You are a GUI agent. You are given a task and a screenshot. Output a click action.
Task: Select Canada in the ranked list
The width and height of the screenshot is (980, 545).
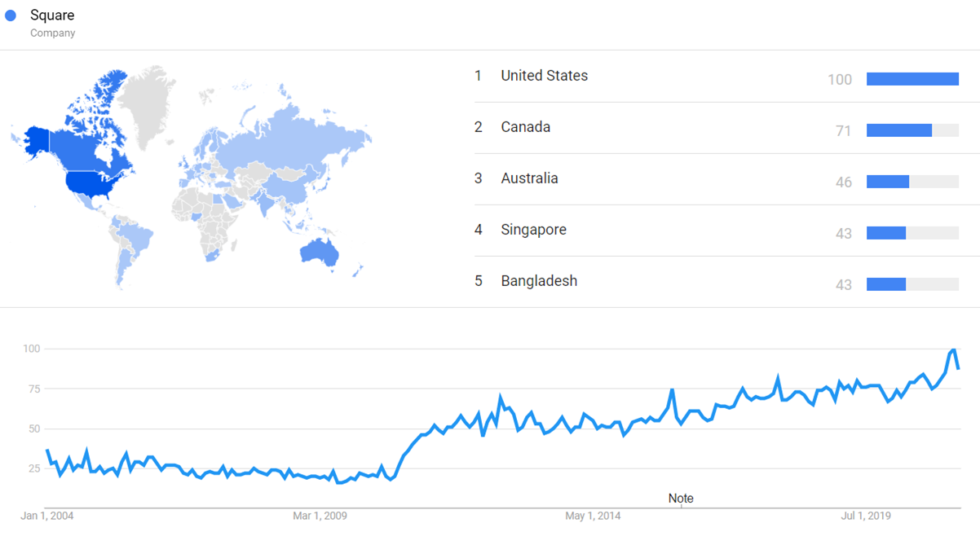click(x=525, y=127)
